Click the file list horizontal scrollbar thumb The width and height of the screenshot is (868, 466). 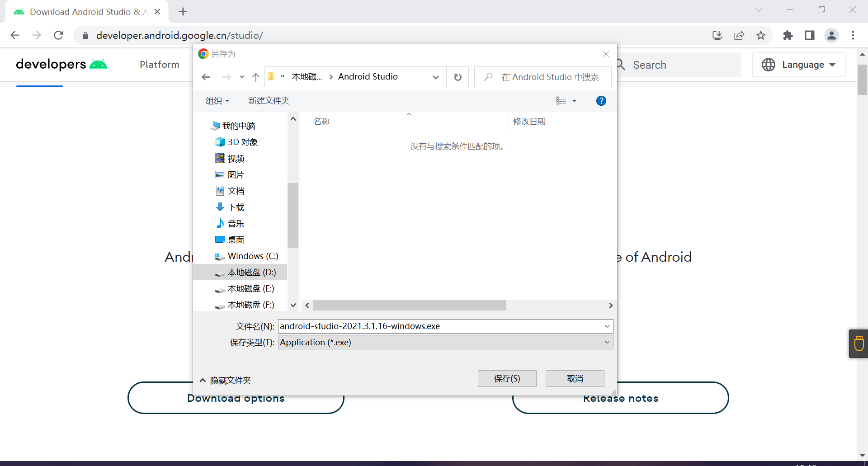[410, 306]
